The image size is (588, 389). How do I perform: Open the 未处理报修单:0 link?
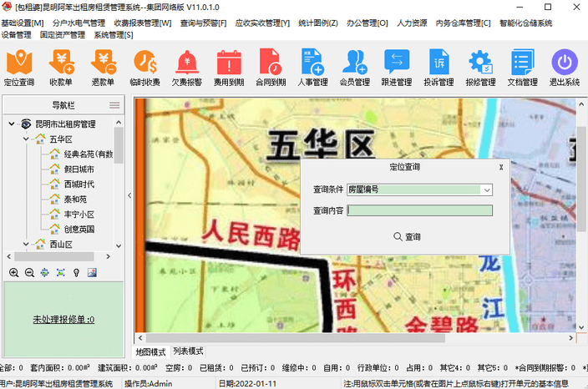coord(63,320)
